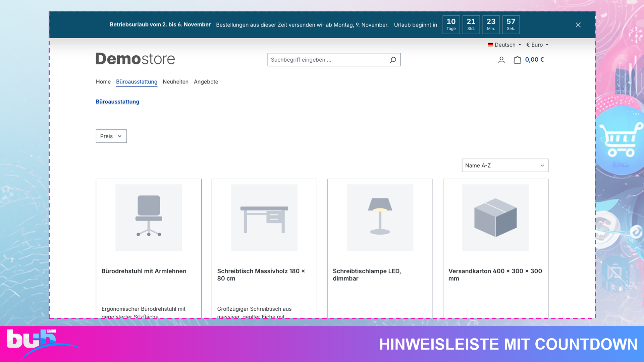The height and width of the screenshot is (362, 644).
Task: Open the shipping box product image
Action: 495,218
